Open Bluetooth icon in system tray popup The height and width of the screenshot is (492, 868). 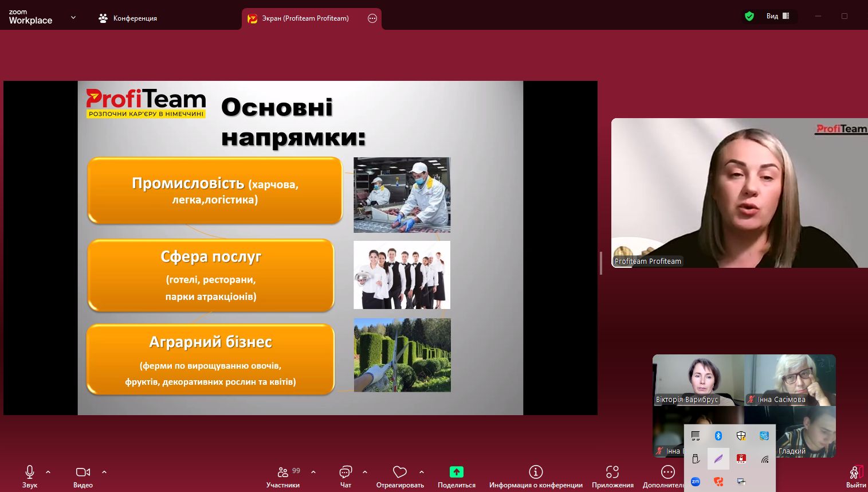[718, 436]
